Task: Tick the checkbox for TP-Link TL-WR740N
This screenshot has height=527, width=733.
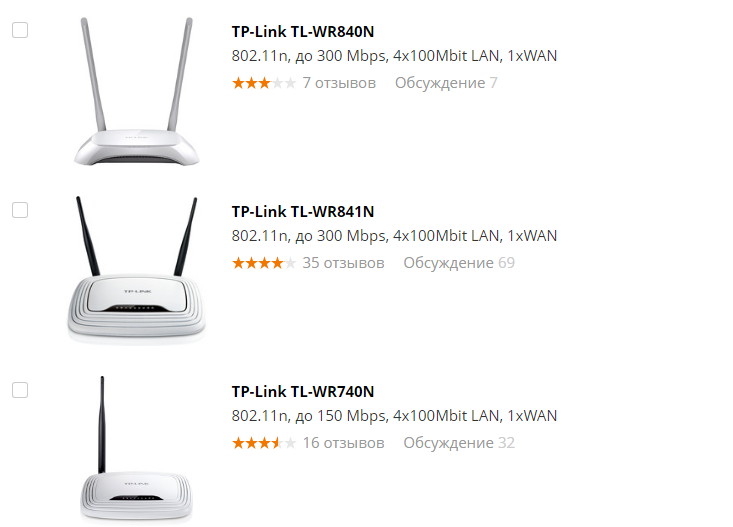Action: click(20, 390)
